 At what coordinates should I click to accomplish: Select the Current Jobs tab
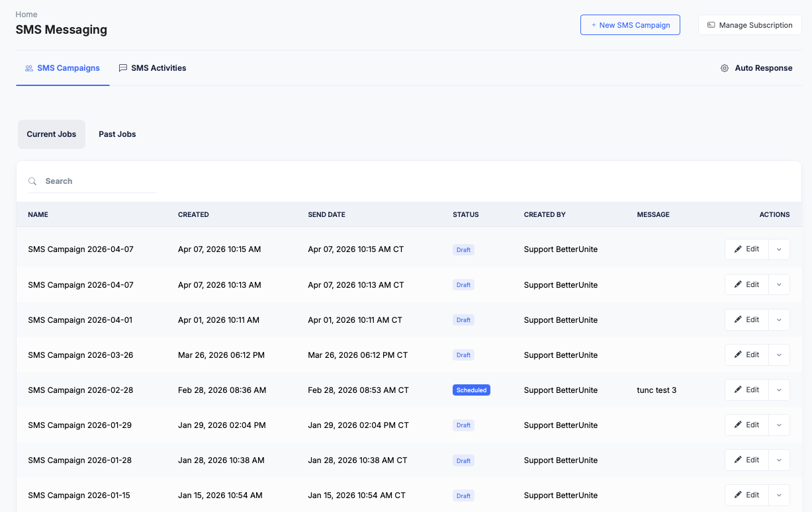click(52, 134)
